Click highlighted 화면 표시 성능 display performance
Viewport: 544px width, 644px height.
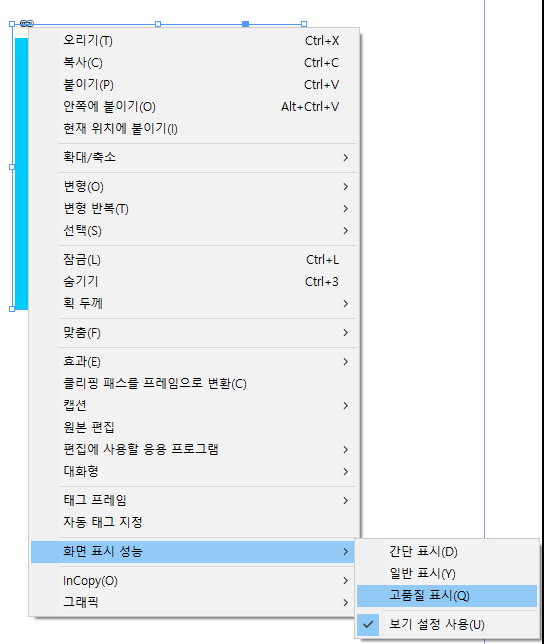193,552
